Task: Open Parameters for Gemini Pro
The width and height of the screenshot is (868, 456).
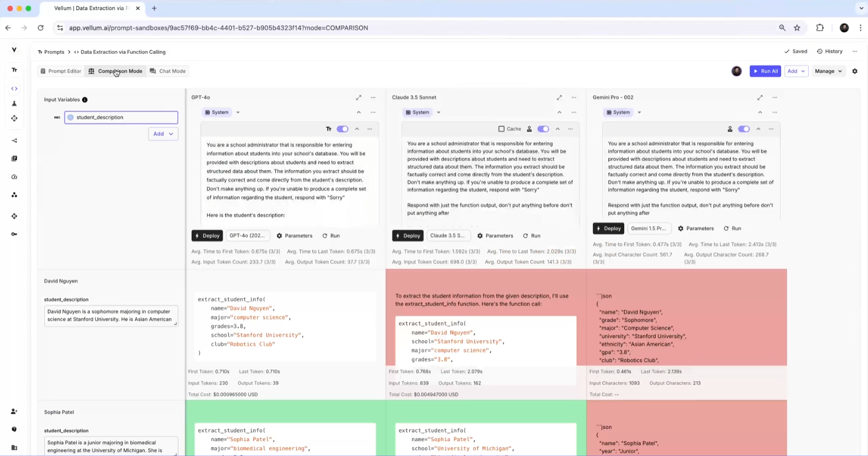Action: pos(696,228)
